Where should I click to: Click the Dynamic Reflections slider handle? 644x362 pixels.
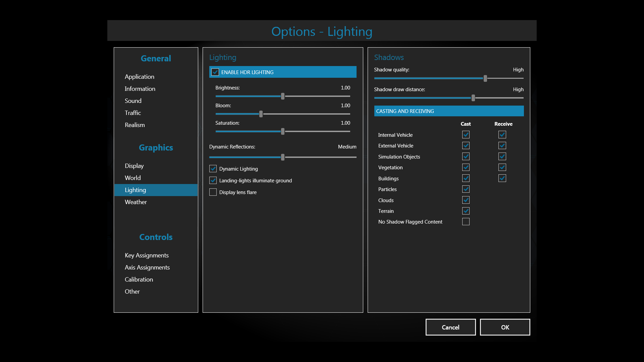tap(283, 157)
